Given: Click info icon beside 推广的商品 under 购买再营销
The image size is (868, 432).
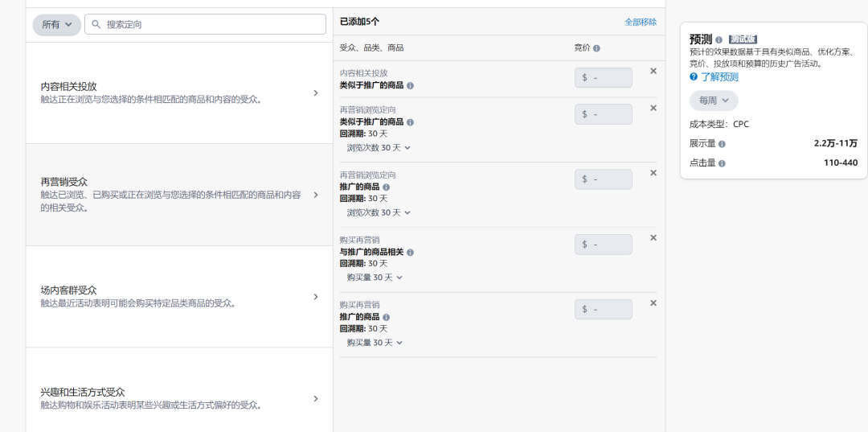Looking at the screenshot, I should point(387,317).
